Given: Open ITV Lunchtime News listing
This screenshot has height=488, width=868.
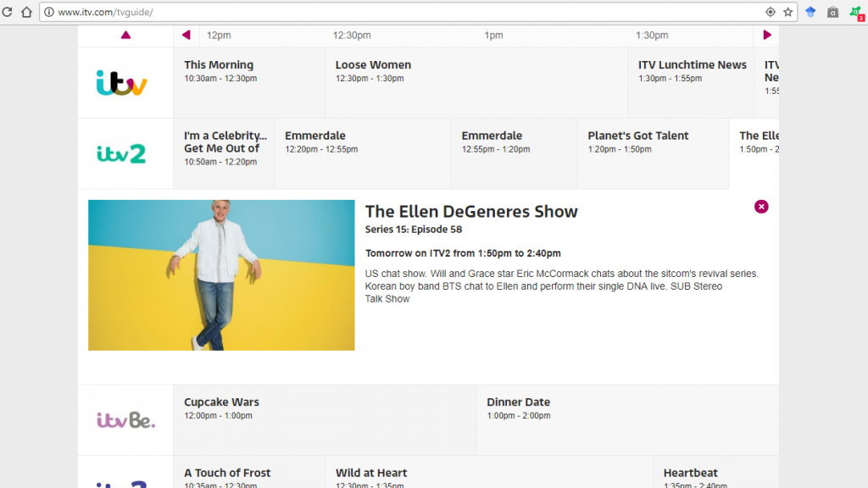Looking at the screenshot, I should coord(691,82).
